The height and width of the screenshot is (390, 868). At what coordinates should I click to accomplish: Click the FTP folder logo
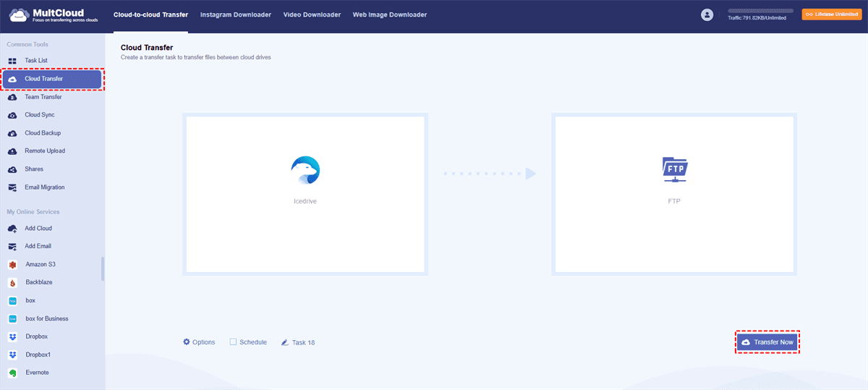point(675,170)
